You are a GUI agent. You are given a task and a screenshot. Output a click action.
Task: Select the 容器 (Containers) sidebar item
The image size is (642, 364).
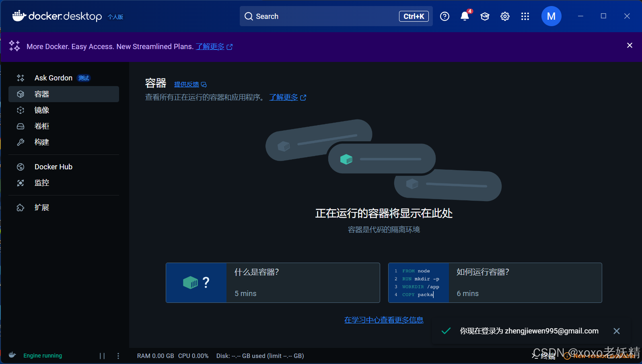[64, 94]
